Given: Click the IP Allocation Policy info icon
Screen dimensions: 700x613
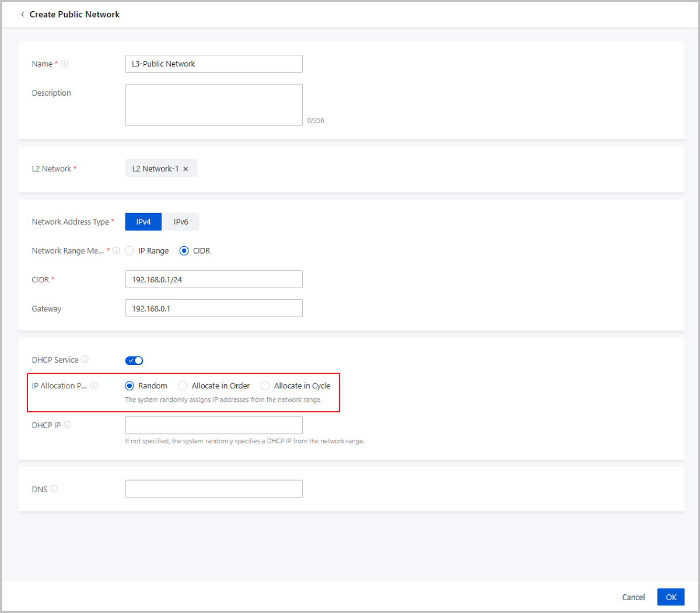Looking at the screenshot, I should point(94,386).
